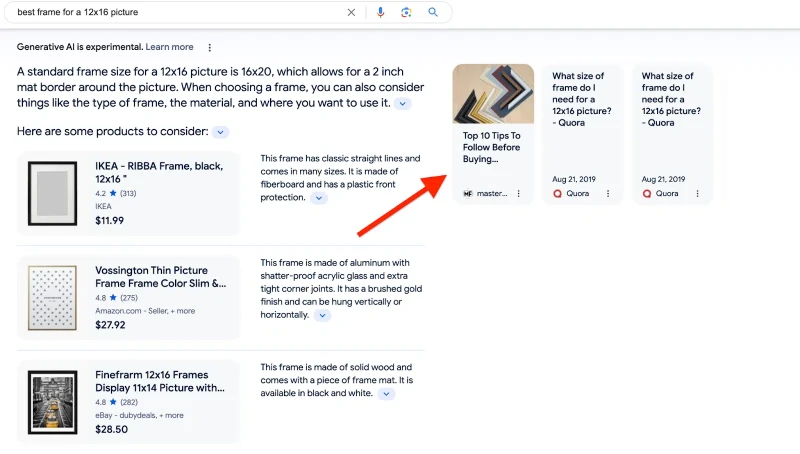The width and height of the screenshot is (800, 454).
Task: Open the three-dot menu next to Learn more
Action: [x=210, y=47]
